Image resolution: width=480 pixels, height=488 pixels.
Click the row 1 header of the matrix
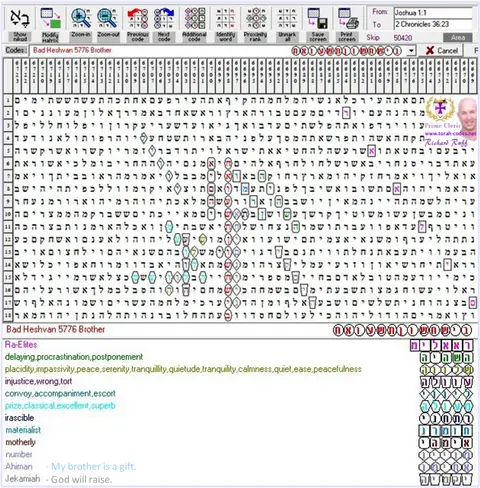click(x=8, y=100)
